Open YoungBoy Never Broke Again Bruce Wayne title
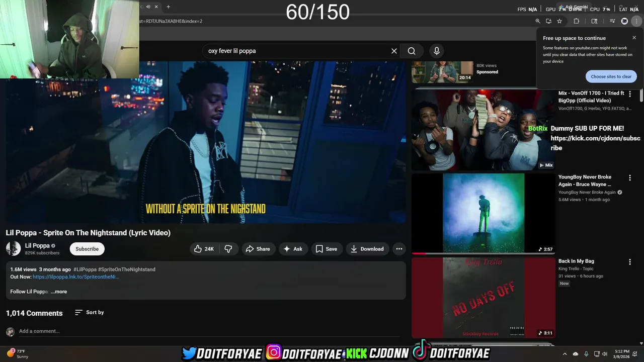644x362 pixels. point(585,180)
